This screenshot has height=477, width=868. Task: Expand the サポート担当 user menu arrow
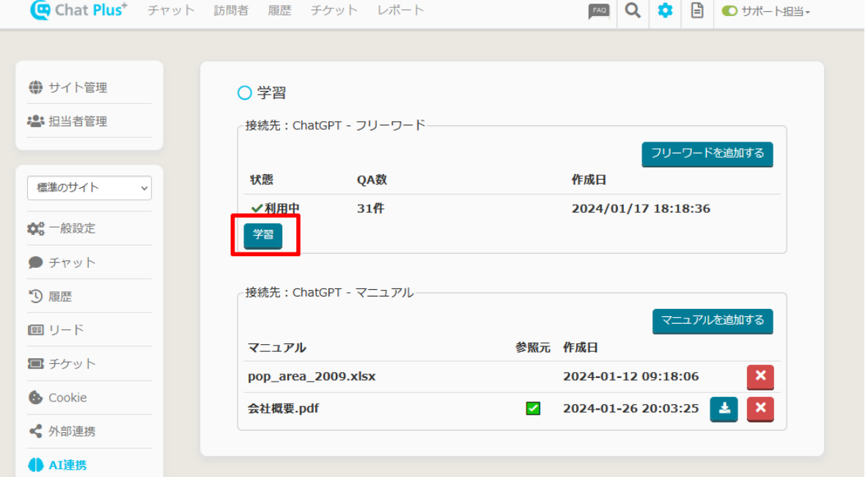click(808, 12)
